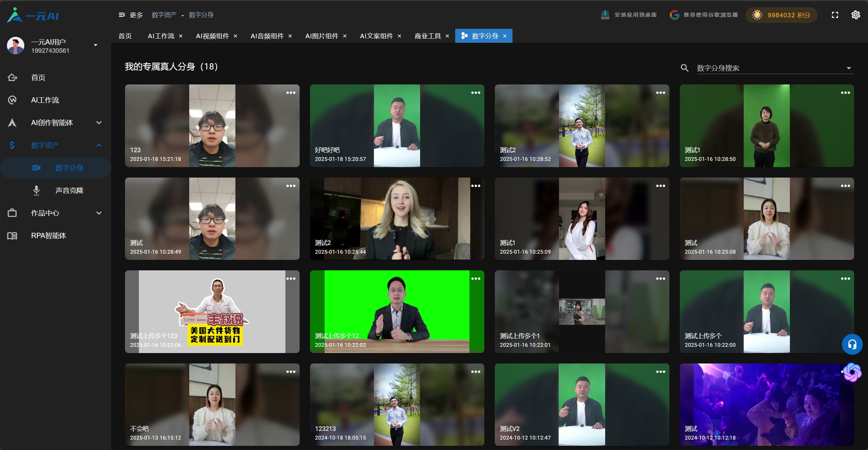Click the search magnifier icon

coord(684,68)
